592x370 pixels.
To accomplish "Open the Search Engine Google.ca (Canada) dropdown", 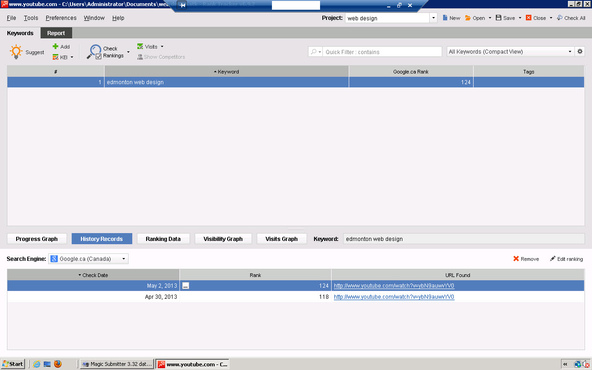I will [88, 259].
